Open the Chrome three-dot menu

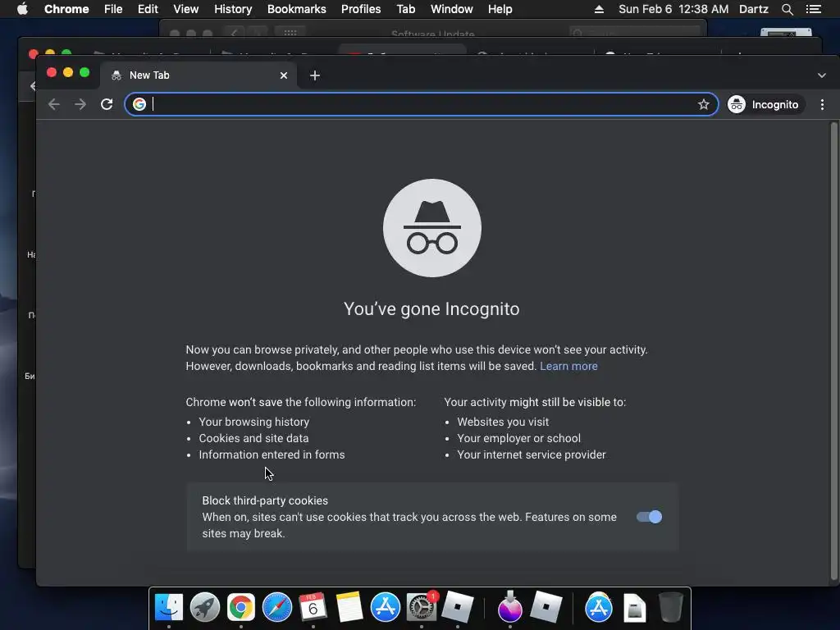[x=822, y=104]
